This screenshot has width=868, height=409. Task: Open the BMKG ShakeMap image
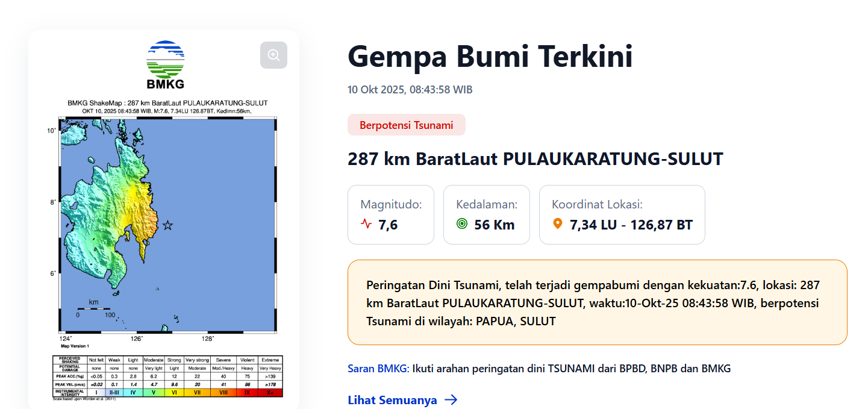[x=167, y=223]
